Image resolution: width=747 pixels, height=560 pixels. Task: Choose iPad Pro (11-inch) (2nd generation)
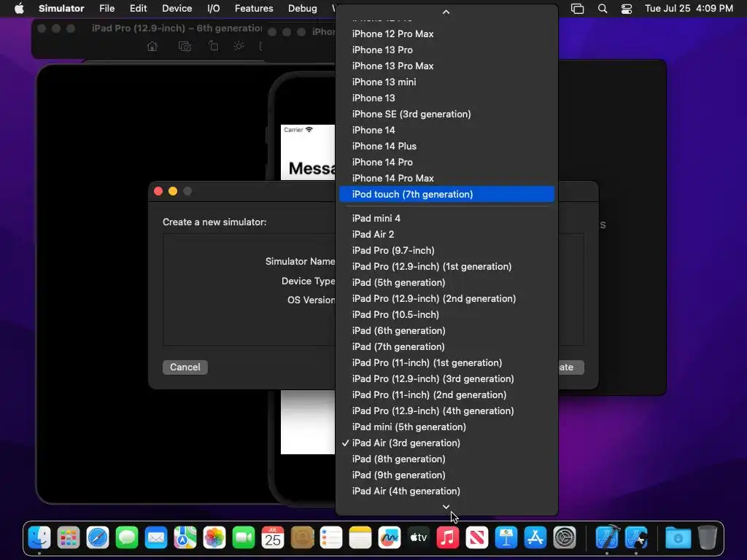click(446, 394)
